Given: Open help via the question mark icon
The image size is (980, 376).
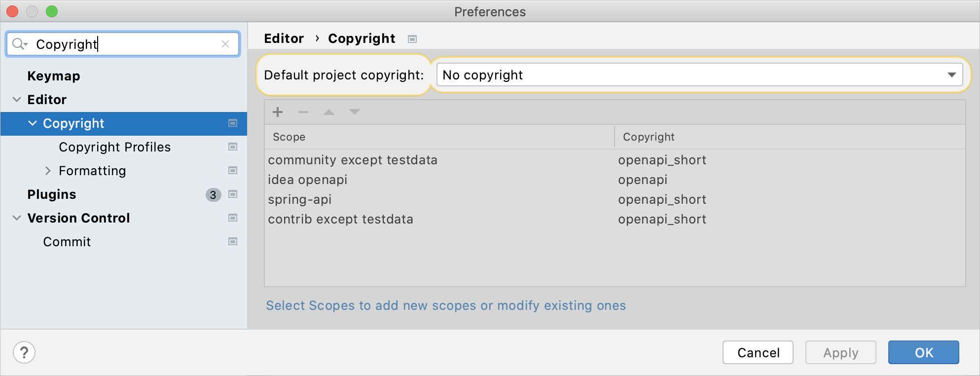Looking at the screenshot, I should coord(23,352).
